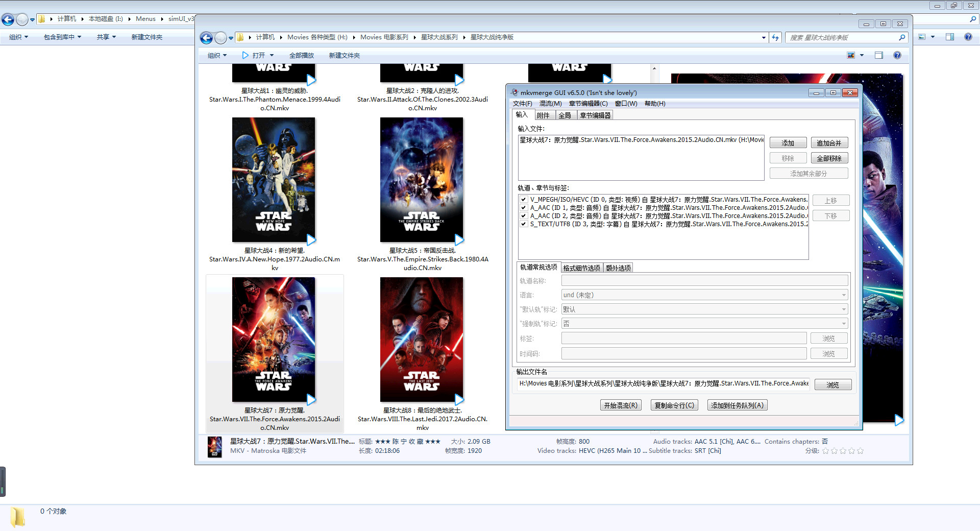Screen dimensions: 980x531
Task: Switch to the 章节编辑器 tab
Action: 595,115
